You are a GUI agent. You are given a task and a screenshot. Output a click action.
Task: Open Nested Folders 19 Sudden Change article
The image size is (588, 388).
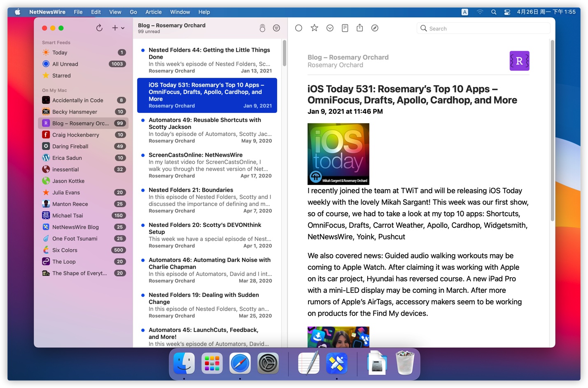click(207, 305)
